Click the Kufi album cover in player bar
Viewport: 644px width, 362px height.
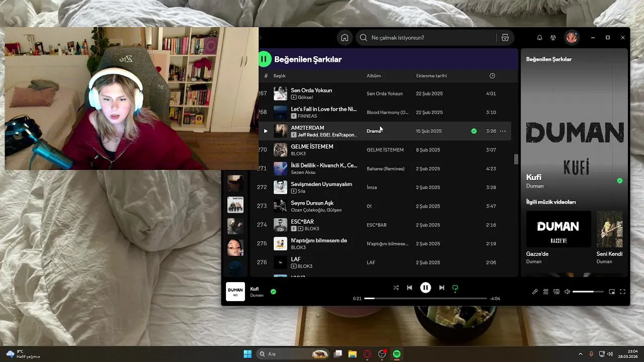click(235, 292)
